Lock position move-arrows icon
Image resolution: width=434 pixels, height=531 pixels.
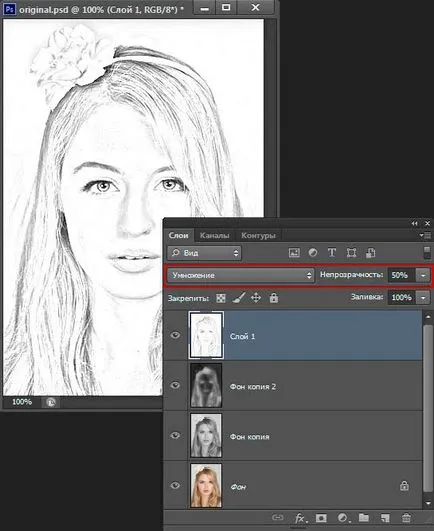point(256,298)
